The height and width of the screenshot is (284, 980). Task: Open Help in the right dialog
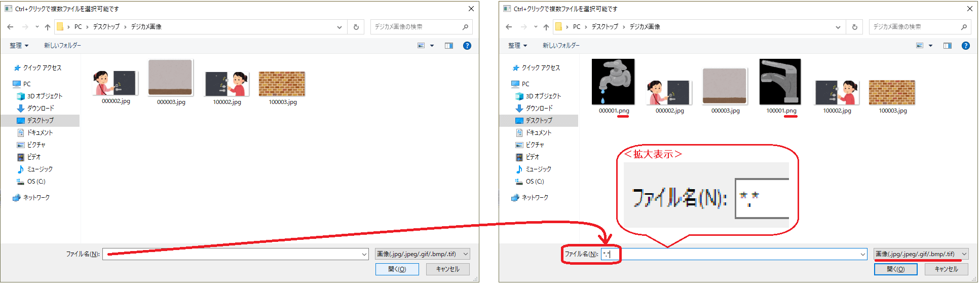pos(965,46)
